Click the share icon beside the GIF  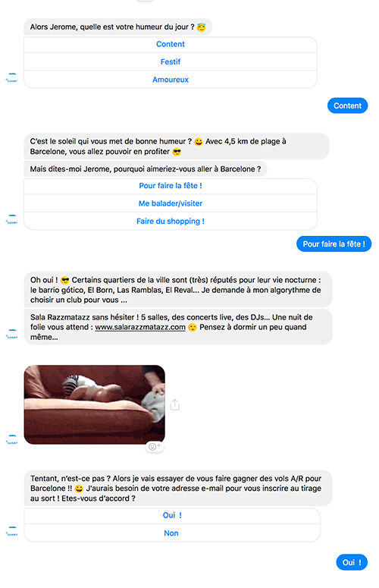pyautogui.click(x=175, y=404)
